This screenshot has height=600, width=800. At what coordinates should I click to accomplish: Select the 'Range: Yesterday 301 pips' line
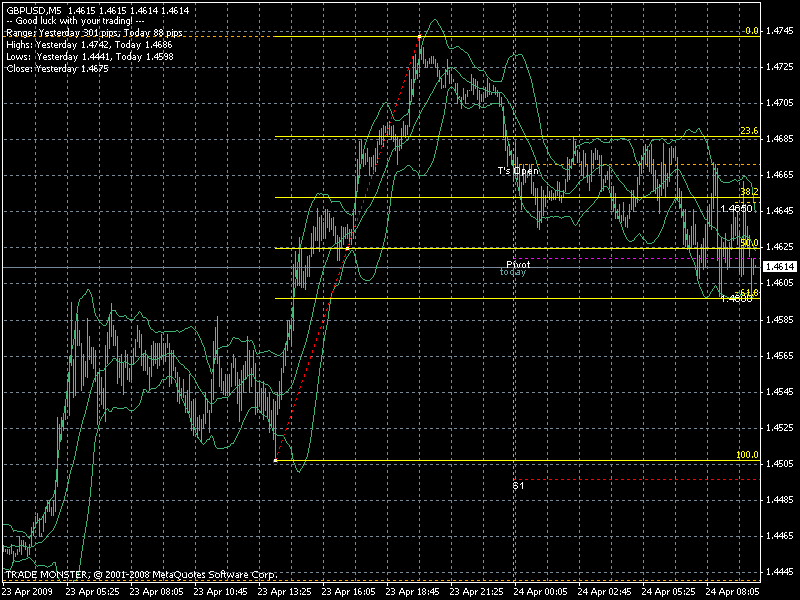click(x=94, y=33)
